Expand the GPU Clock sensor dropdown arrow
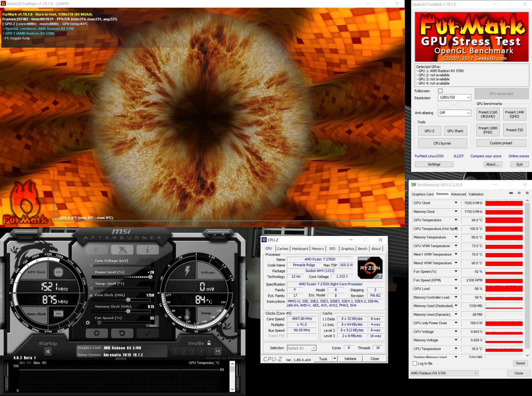The image size is (532, 396). (456, 203)
